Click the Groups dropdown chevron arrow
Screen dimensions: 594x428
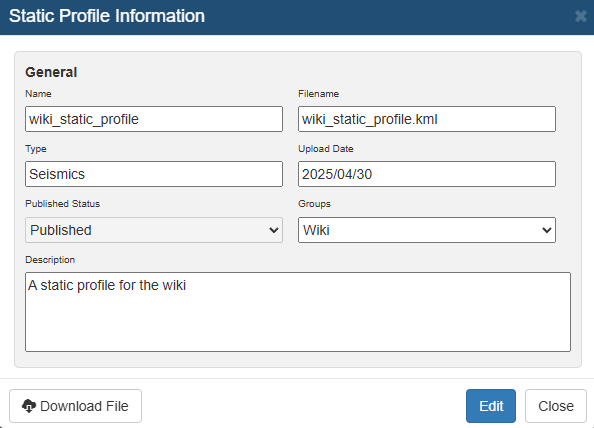click(547, 230)
